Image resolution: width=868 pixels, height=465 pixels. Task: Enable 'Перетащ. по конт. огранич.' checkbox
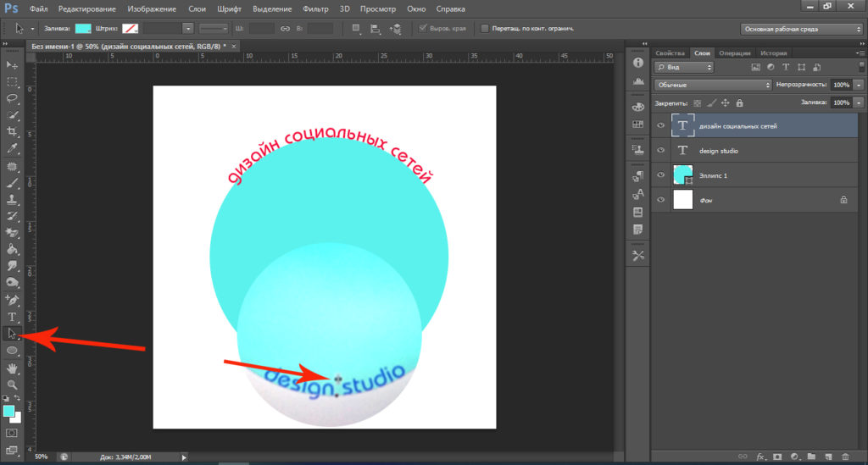pos(485,28)
